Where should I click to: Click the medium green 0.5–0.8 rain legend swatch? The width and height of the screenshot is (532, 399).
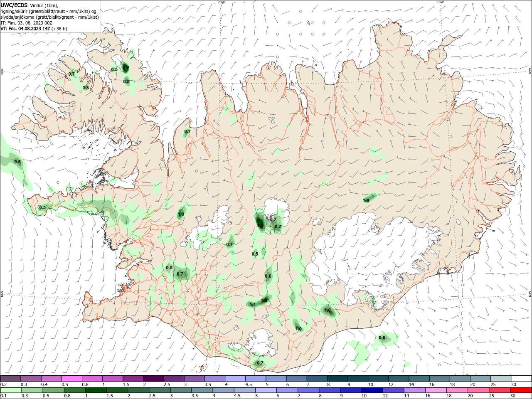pyautogui.click(x=53, y=390)
